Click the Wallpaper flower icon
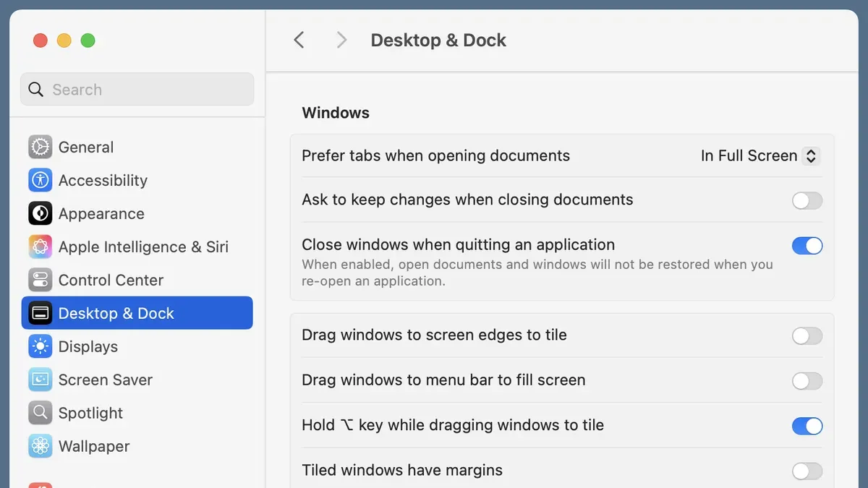 (x=41, y=446)
